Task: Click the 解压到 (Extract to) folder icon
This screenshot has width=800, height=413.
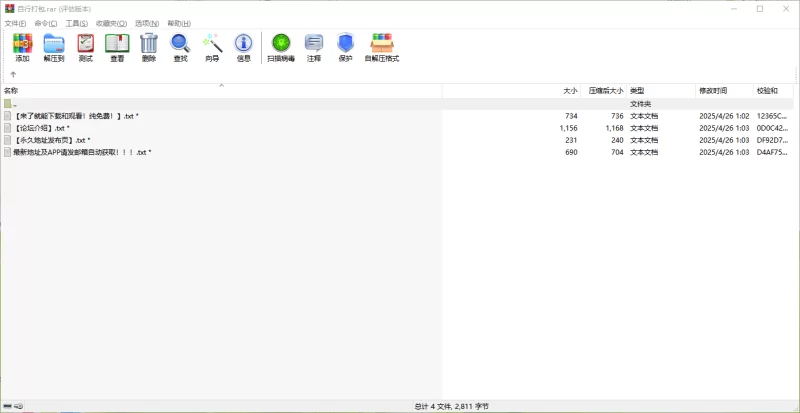Action: [54, 43]
